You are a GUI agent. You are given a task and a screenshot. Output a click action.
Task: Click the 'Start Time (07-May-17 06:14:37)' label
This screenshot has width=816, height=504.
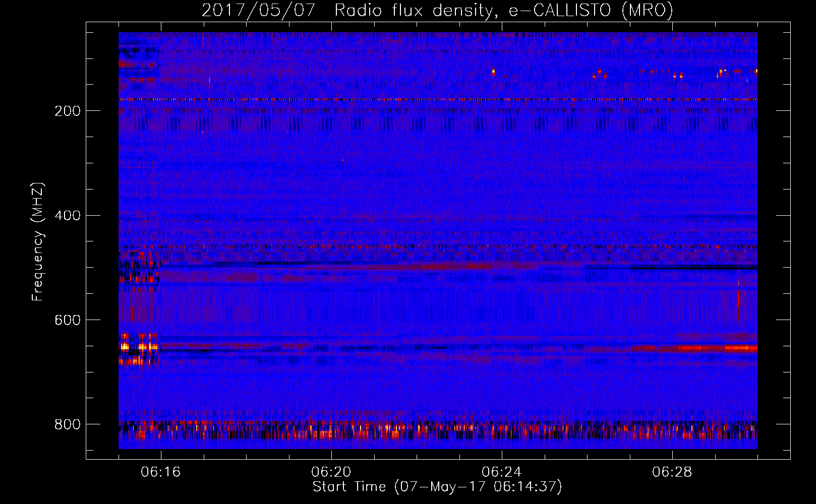(437, 487)
